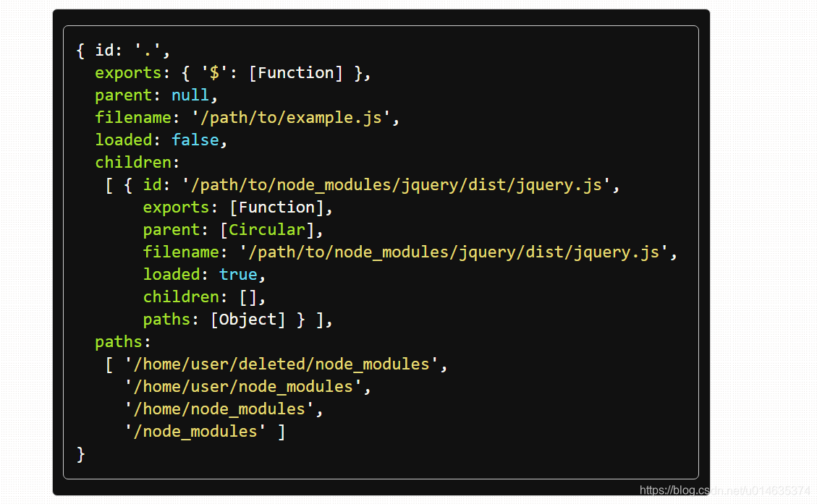
Task: Select the [Circular] parent reference
Action: (266, 229)
